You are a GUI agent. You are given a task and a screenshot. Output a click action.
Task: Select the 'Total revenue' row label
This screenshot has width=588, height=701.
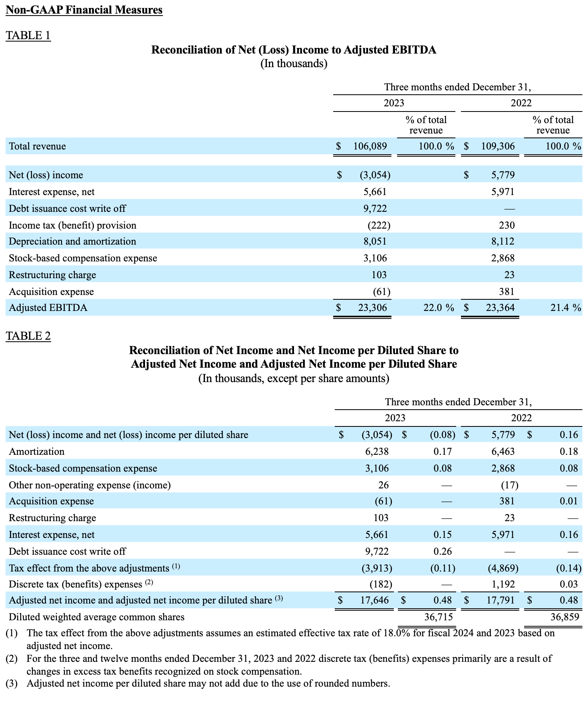click(37, 146)
